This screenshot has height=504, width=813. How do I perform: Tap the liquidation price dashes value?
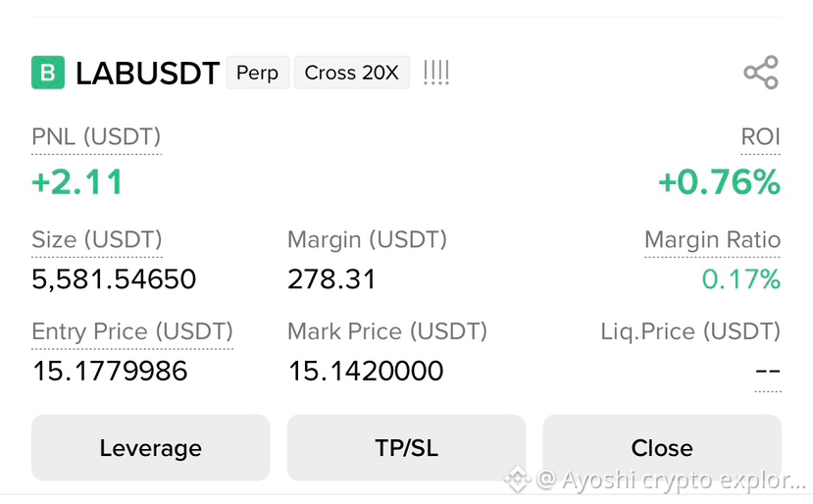768,372
